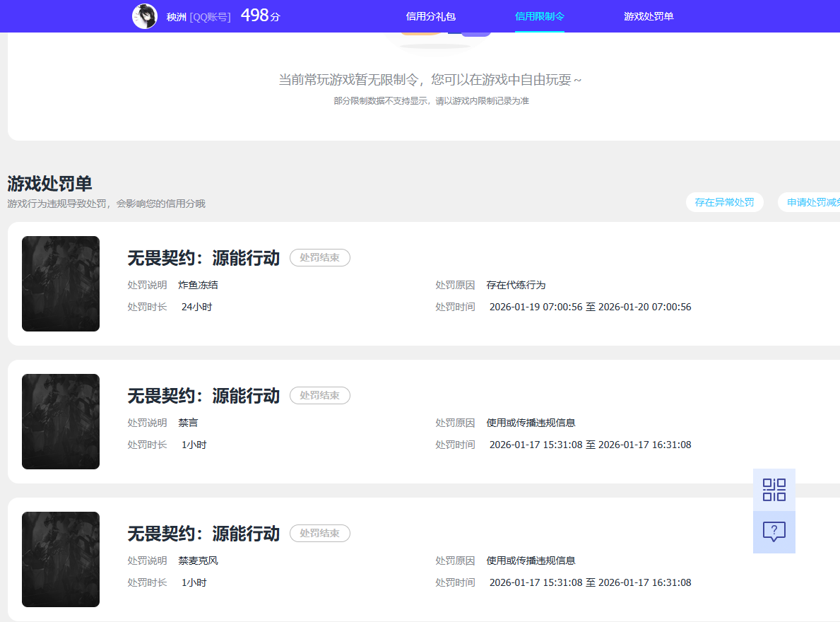Viewport: 840px width, 622px height.
Task: Click the 炸鱼冻结 penalty description
Action: (199, 285)
